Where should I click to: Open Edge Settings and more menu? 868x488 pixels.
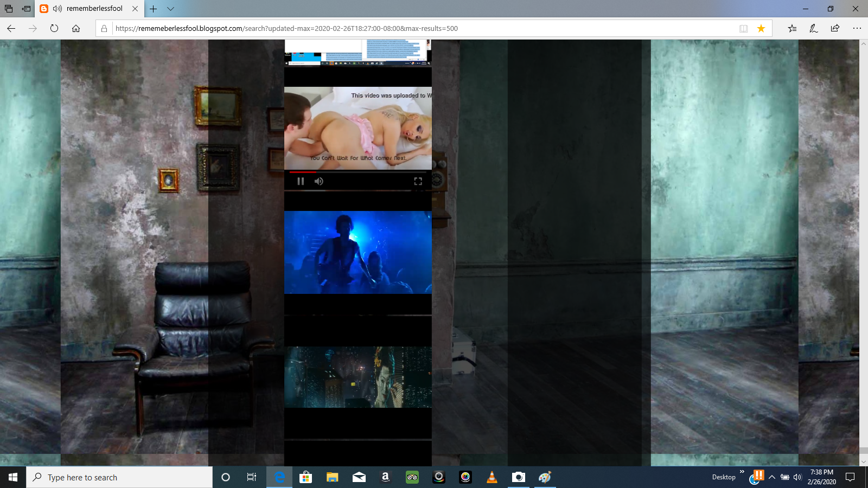pos(857,28)
